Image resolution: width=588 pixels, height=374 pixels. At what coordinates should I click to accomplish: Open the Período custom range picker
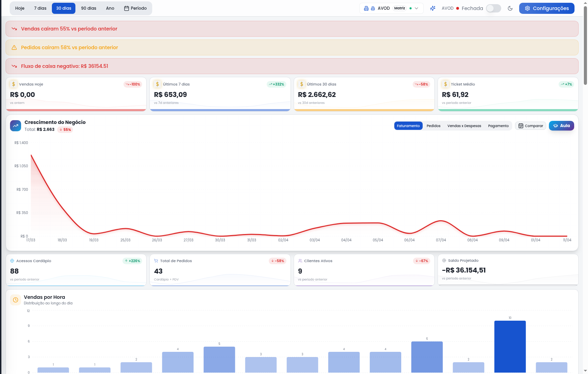tap(135, 8)
